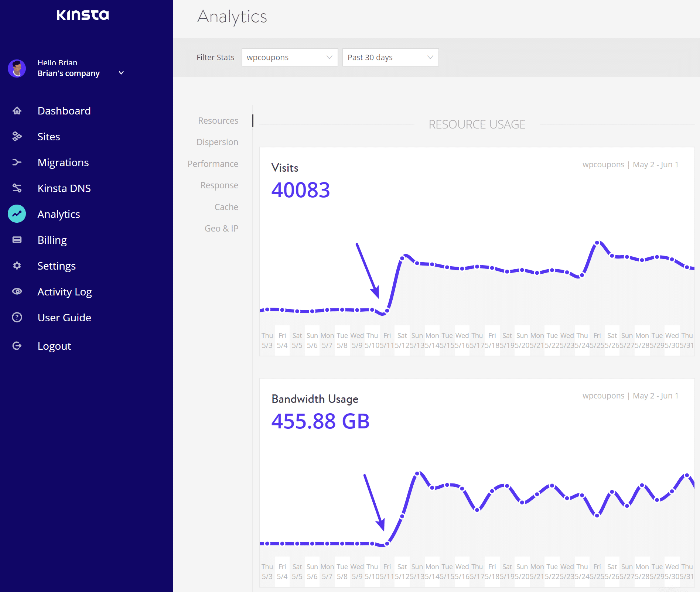Go to the Cache analytics section

(226, 207)
